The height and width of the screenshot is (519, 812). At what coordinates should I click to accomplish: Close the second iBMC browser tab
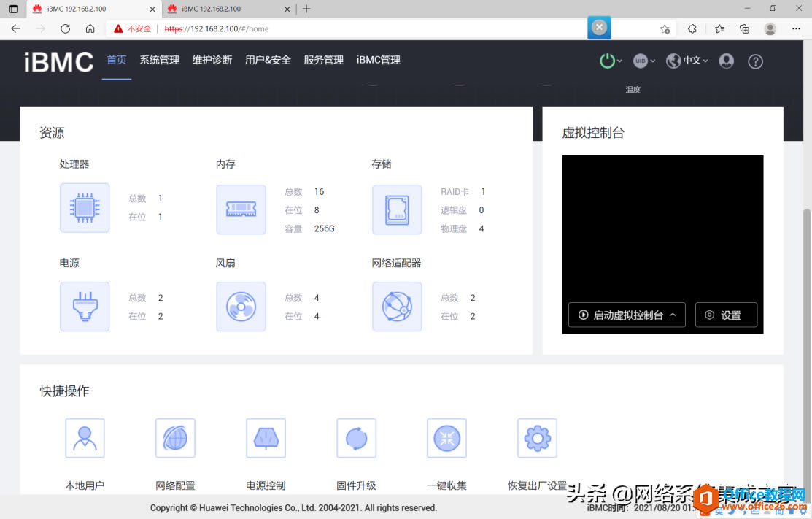287,9
